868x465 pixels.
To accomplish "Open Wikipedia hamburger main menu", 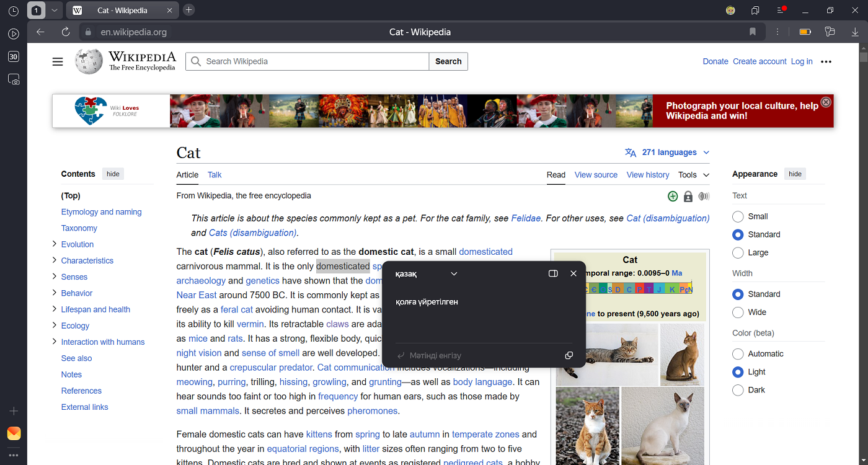I will [x=58, y=61].
